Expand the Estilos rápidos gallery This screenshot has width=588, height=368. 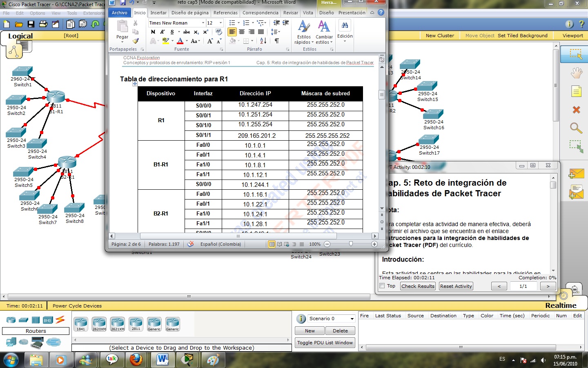click(x=304, y=32)
